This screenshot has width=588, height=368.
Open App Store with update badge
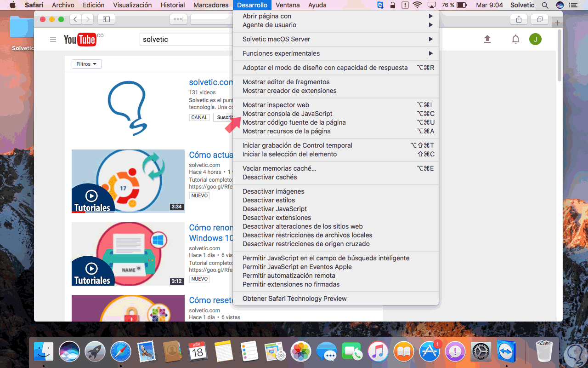point(430,352)
